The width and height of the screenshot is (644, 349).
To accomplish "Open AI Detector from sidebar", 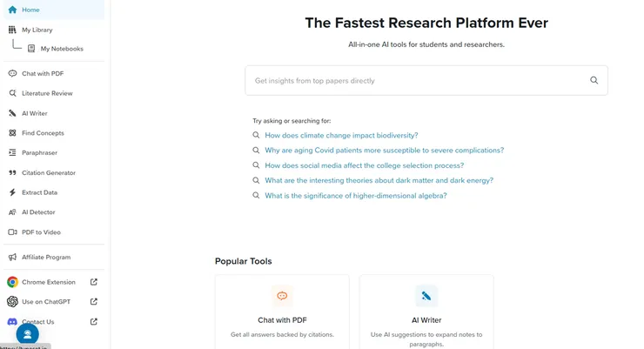I will [38, 212].
